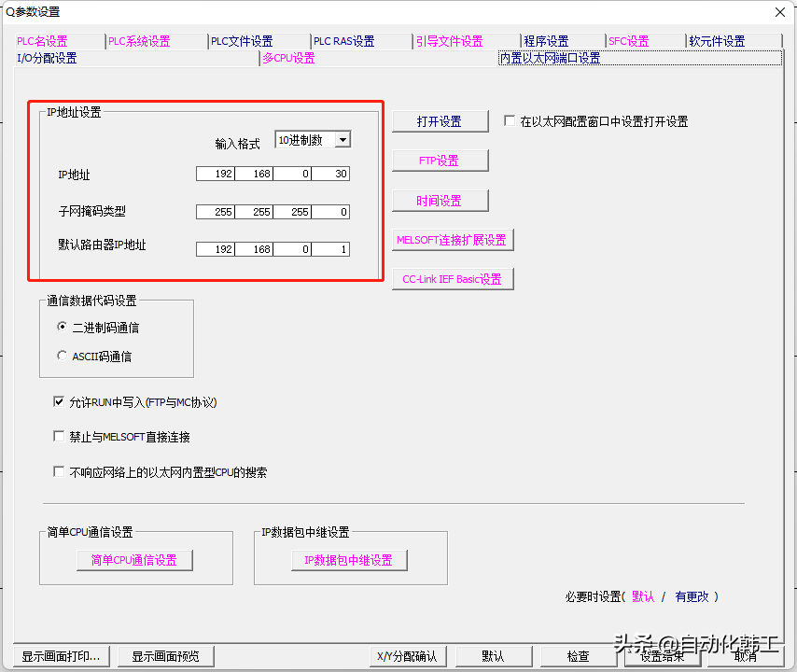The height and width of the screenshot is (672, 797).
Task: Go to 多CPU设置 tab
Action: pos(288,58)
